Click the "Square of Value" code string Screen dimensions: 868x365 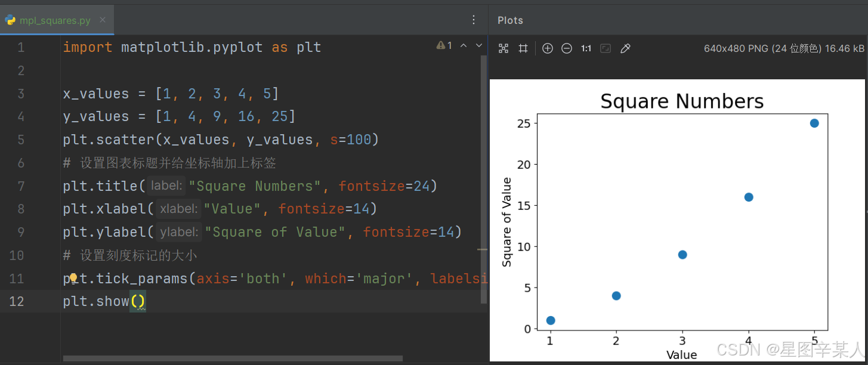tap(276, 232)
